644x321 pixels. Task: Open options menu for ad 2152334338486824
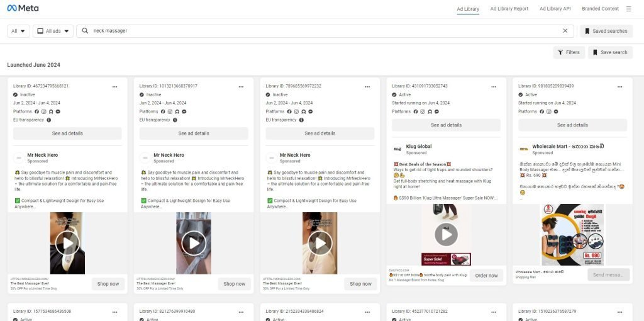367,312
